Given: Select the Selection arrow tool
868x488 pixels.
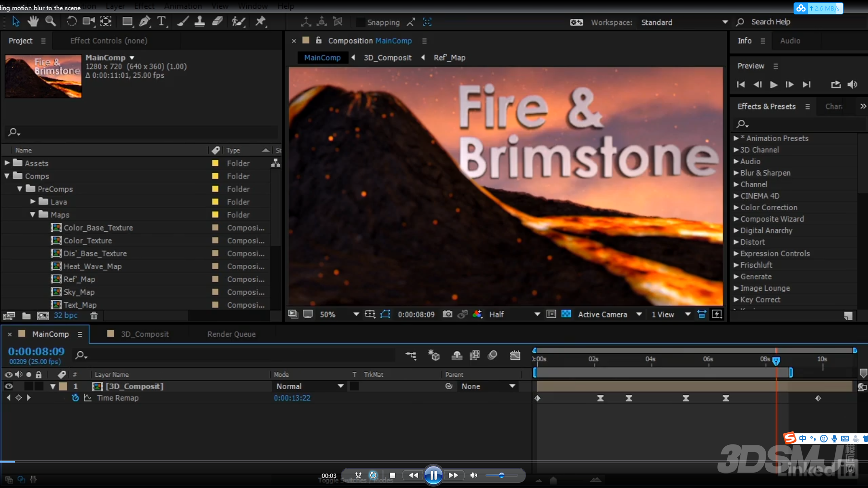Looking at the screenshot, I should coord(16,22).
